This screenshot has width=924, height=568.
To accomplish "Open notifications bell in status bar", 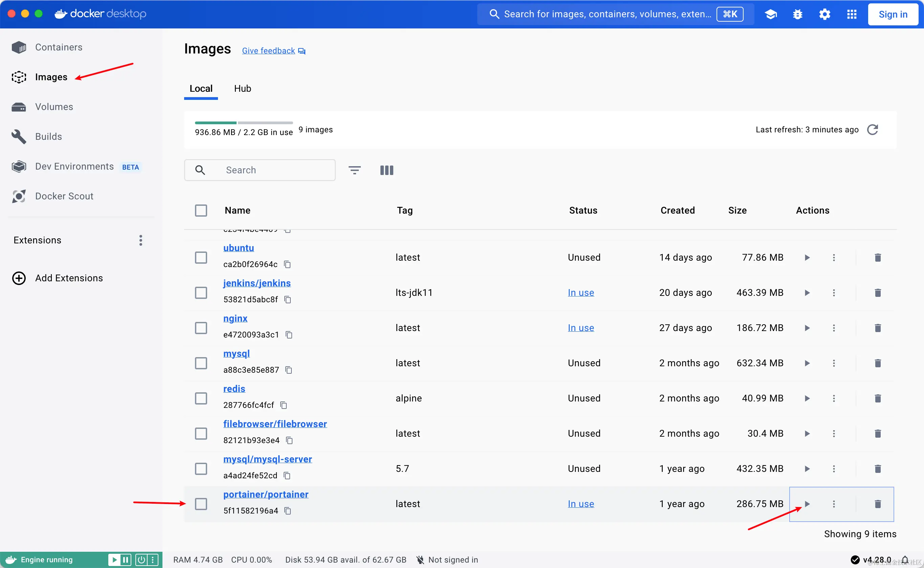I will (x=905, y=560).
